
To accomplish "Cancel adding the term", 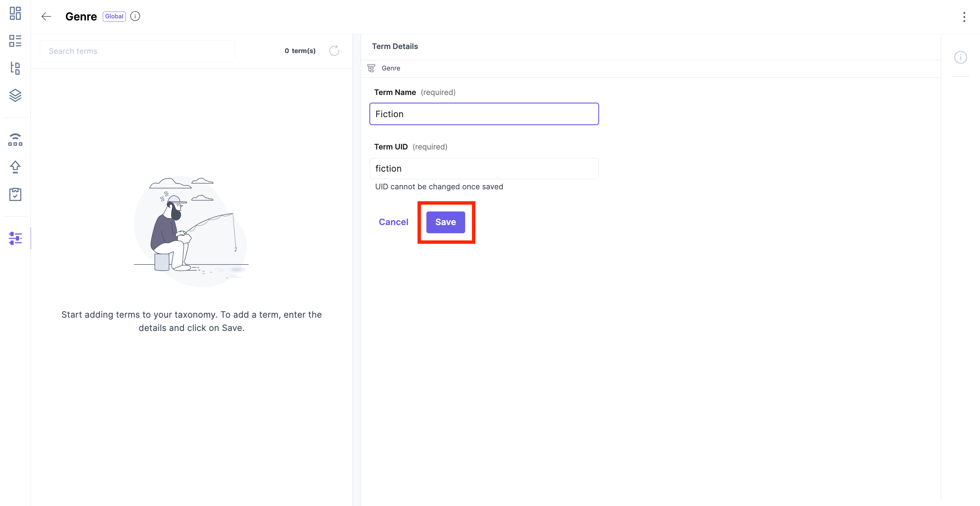I will coord(393,222).
